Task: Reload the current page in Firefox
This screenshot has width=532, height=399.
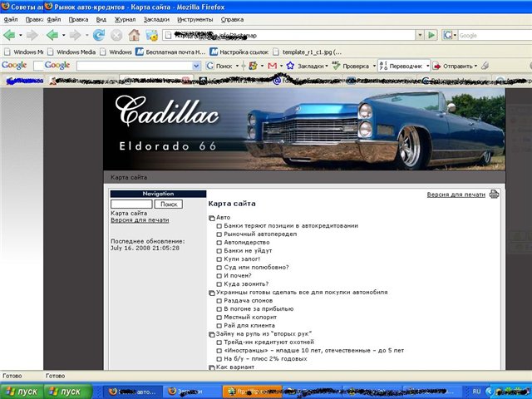Action: point(99,35)
